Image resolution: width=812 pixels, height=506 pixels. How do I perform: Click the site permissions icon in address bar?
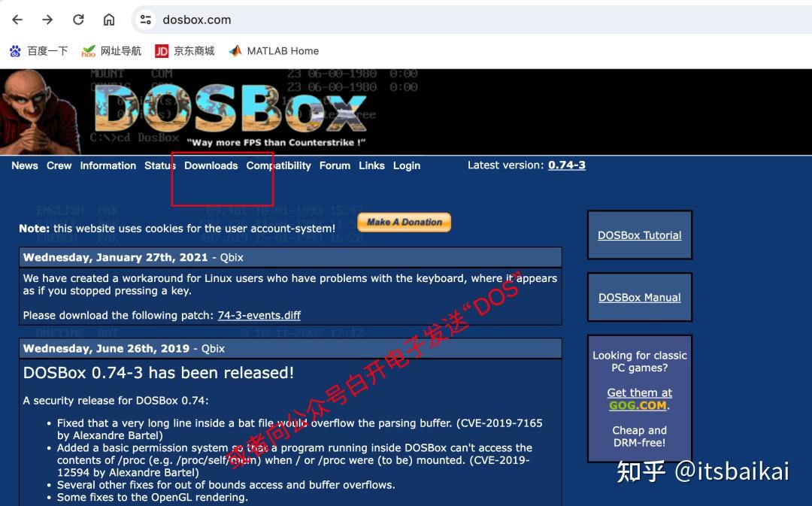(145, 20)
